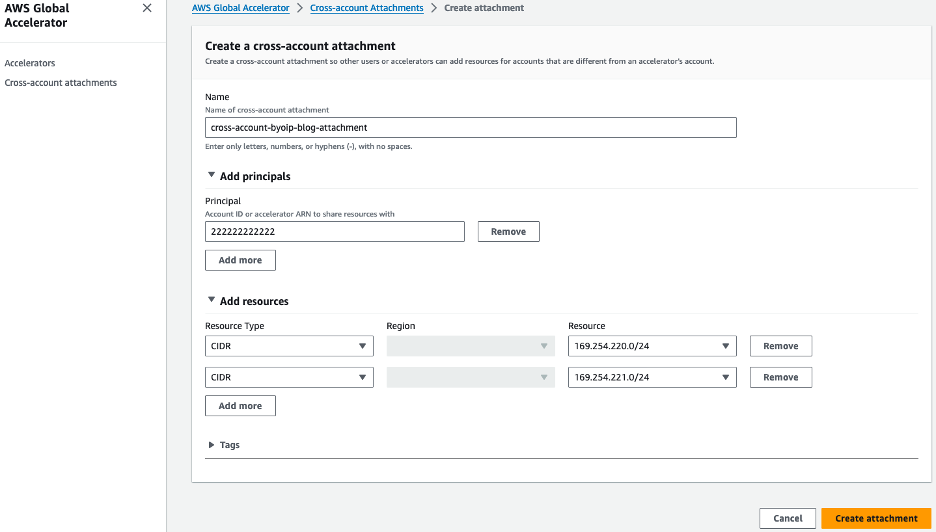This screenshot has height=532, width=936.
Task: Open the 169.254.220.0/24 Resource dropdown
Action: (x=652, y=346)
